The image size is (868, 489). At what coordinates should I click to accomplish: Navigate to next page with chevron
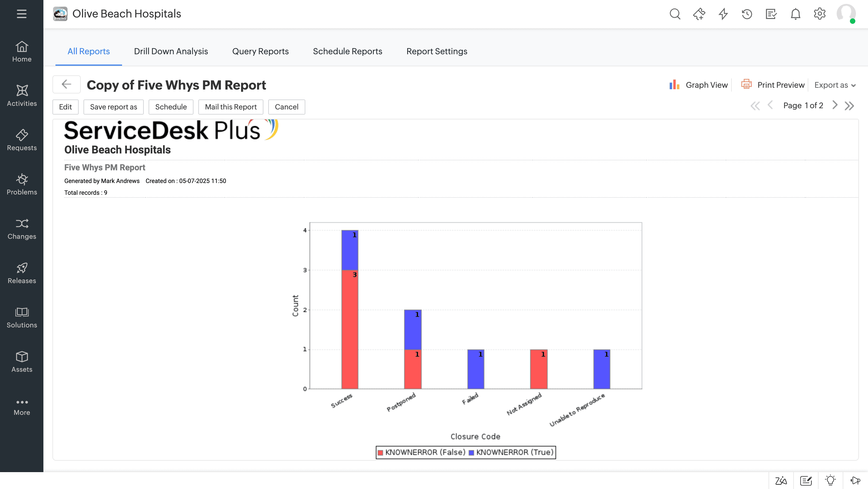click(835, 105)
